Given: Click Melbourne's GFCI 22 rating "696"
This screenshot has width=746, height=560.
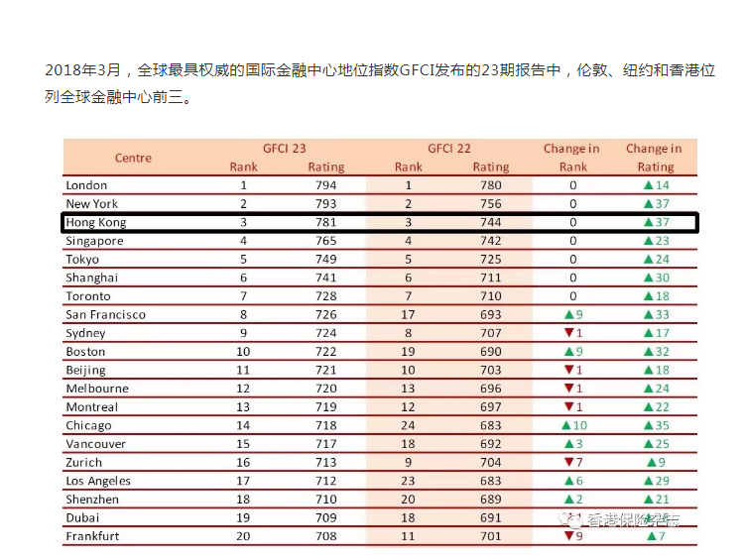Looking at the screenshot, I should (x=490, y=389).
